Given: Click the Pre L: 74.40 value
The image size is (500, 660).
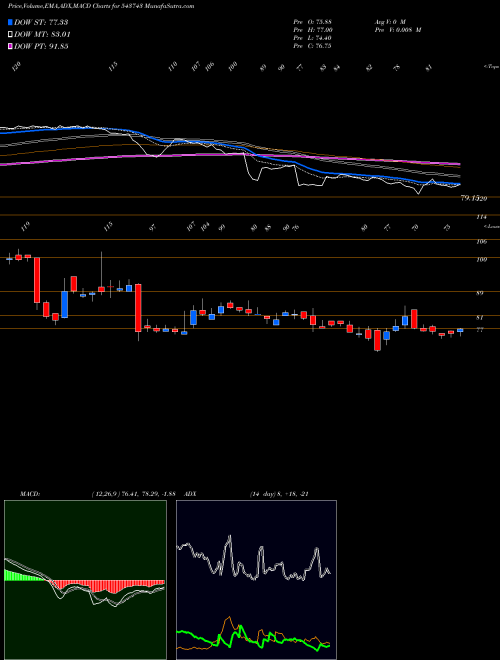Looking at the screenshot, I should tap(313, 38).
